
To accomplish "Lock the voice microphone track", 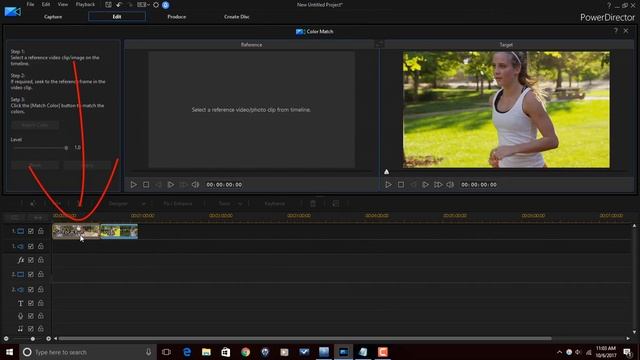I will (41, 316).
